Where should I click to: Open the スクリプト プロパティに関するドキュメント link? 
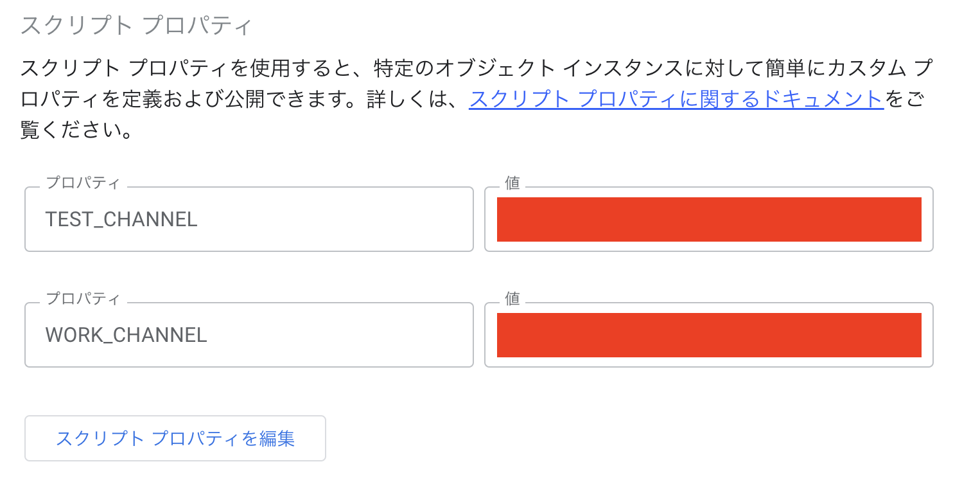pyautogui.click(x=676, y=100)
